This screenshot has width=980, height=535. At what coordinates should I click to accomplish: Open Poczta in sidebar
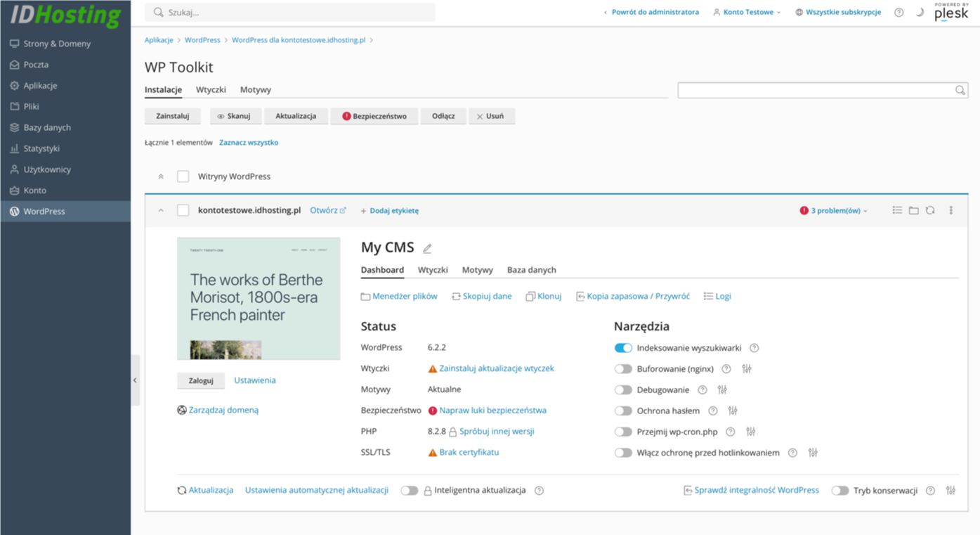(x=65, y=65)
